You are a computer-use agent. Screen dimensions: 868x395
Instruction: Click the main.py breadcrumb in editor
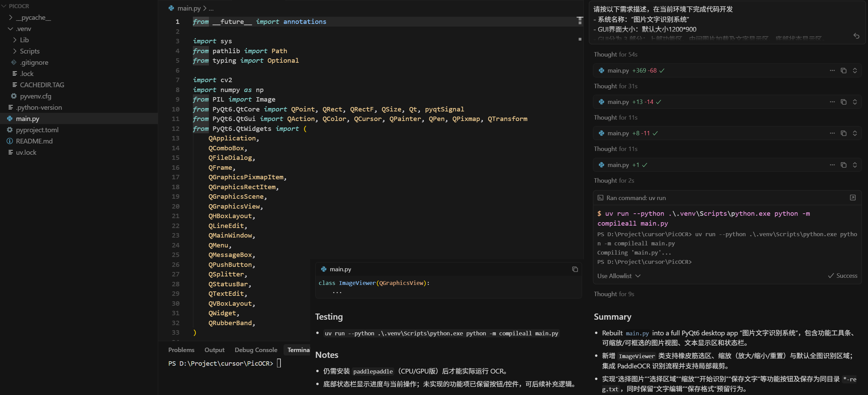[189, 8]
